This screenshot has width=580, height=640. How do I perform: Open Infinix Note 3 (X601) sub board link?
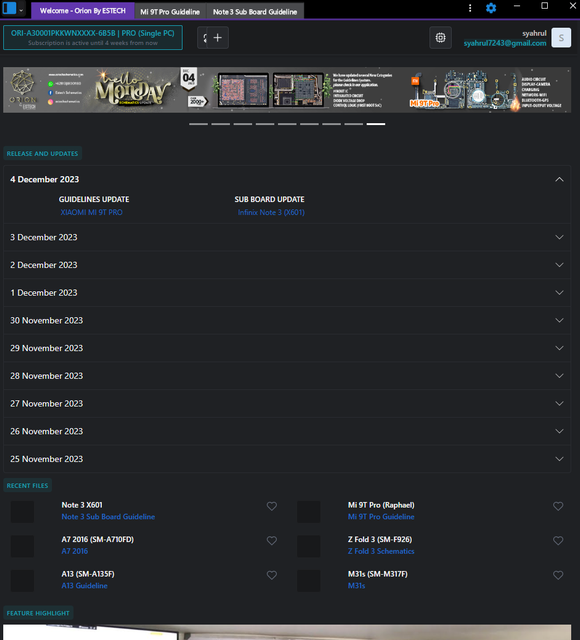coord(271,213)
